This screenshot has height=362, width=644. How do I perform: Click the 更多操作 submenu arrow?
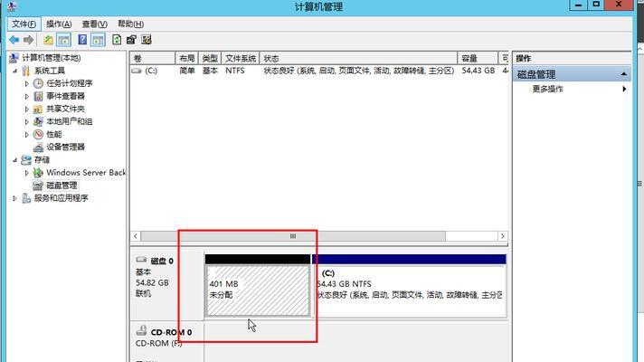point(624,89)
